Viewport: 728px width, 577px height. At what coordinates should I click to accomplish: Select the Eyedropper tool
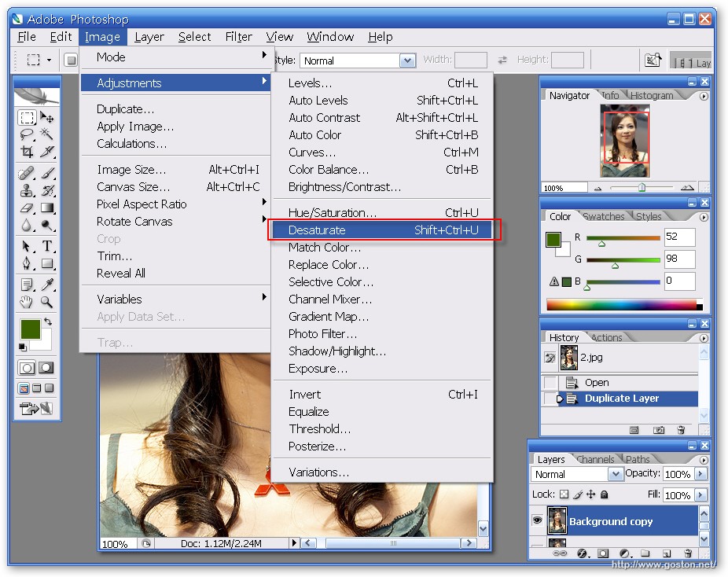click(47, 285)
